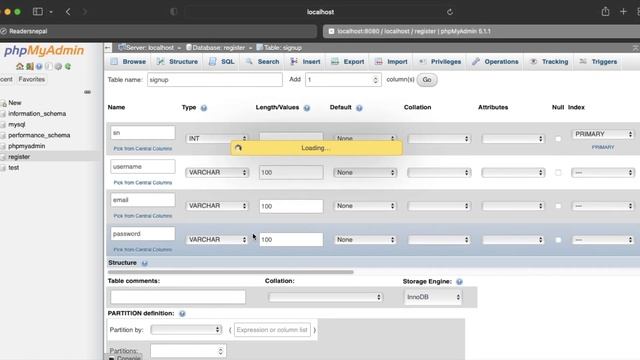Open the Search tab

[x=262, y=62]
